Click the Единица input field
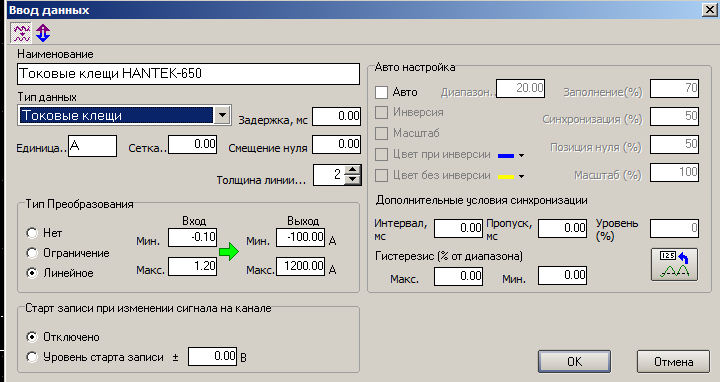Screen dimensions: 720x382 coord(92,146)
